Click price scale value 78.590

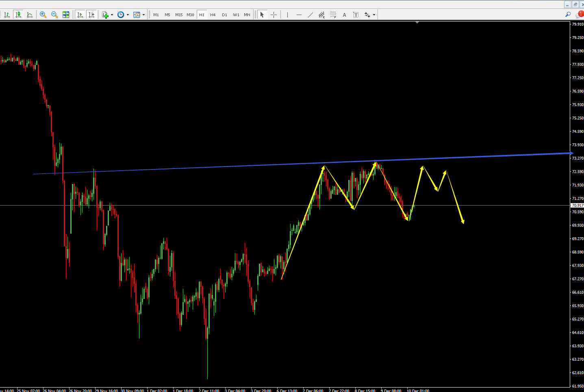tap(577, 51)
